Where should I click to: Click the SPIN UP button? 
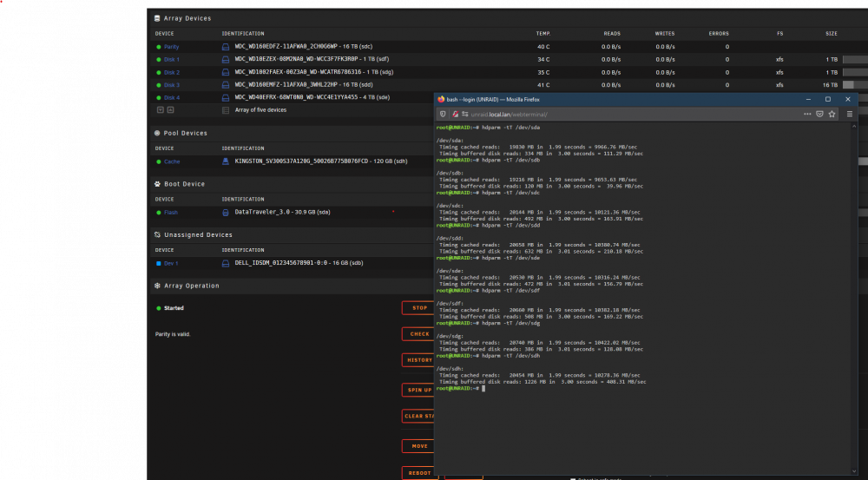click(x=418, y=390)
